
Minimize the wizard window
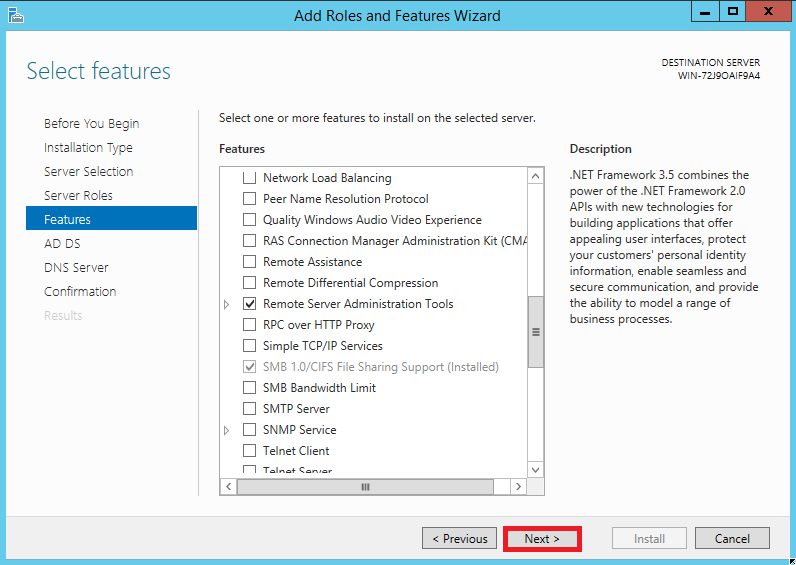[705, 12]
